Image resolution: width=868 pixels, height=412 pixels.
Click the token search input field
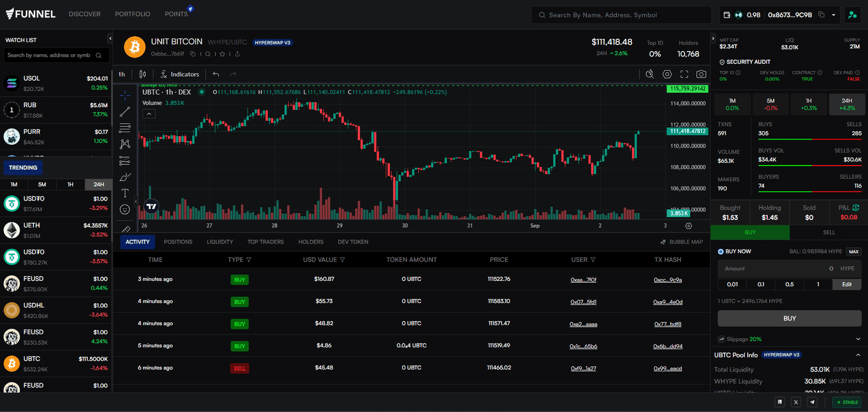point(622,15)
